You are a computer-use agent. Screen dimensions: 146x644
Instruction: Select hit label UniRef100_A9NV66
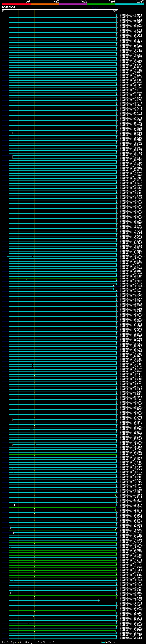click(x=131, y=75)
